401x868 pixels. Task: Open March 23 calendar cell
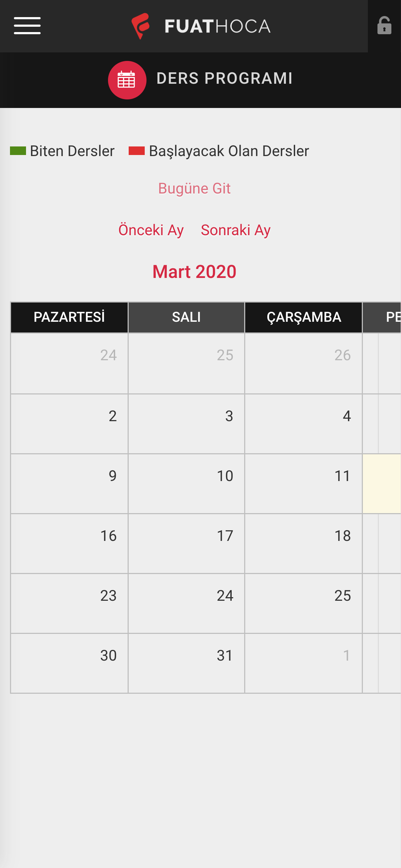click(69, 603)
